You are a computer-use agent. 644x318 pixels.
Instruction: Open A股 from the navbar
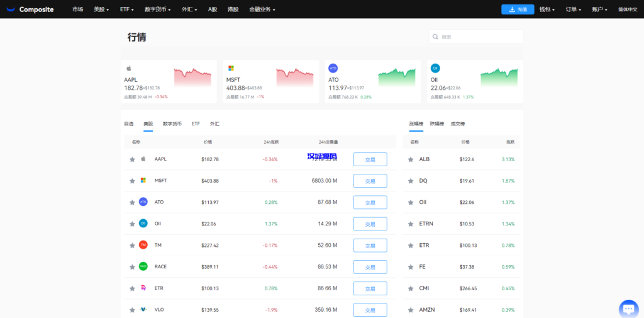(213, 9)
